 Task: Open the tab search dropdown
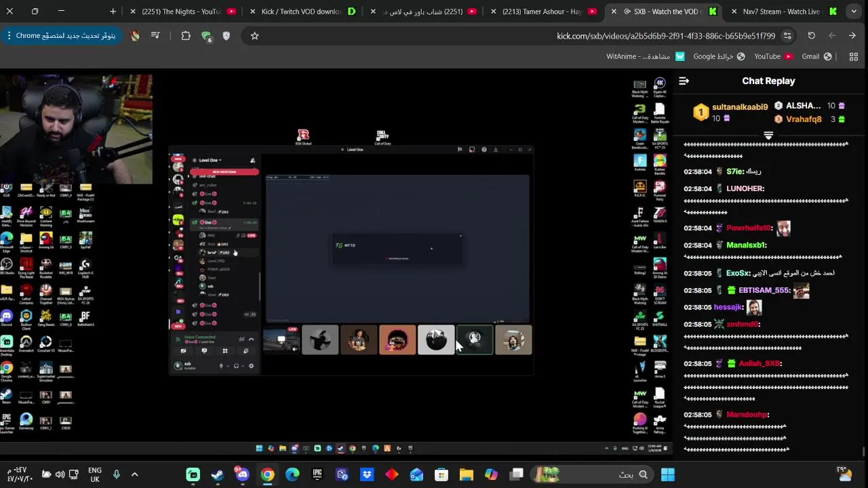click(854, 12)
